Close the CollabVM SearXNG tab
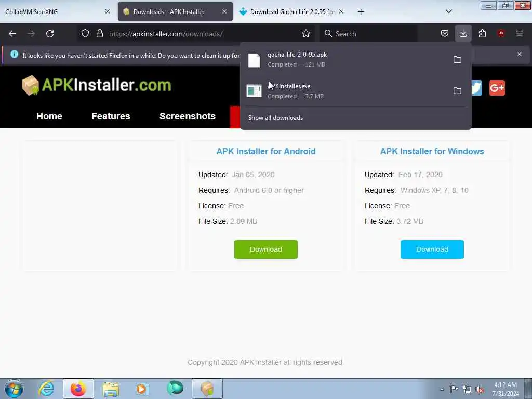 [108, 11]
